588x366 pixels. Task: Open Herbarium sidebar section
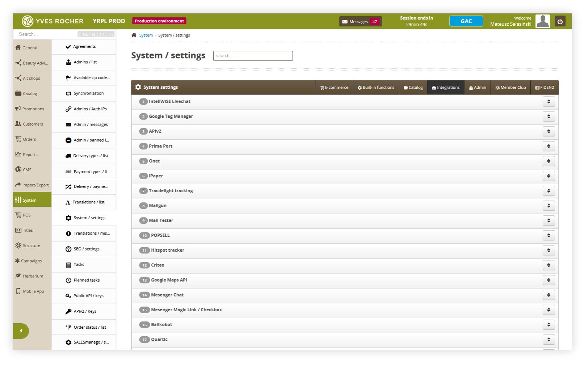tap(32, 276)
